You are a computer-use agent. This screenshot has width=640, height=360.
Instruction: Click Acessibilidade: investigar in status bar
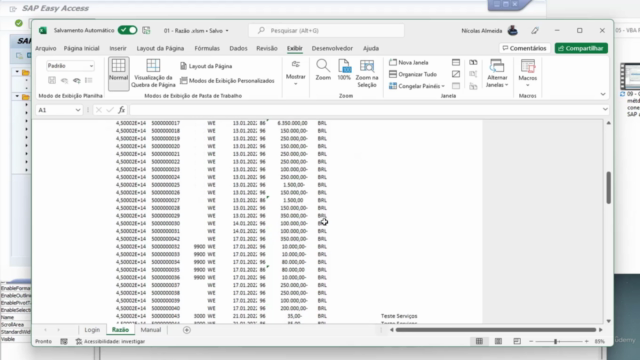point(110,341)
